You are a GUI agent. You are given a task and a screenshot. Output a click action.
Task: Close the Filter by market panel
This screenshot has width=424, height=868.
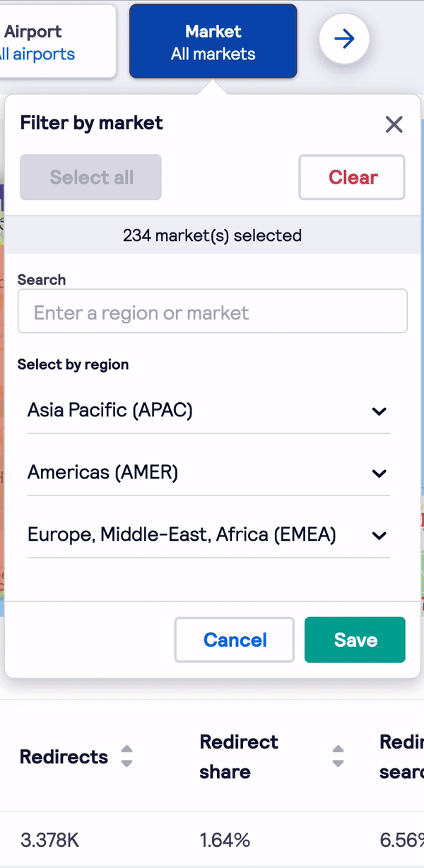pyautogui.click(x=394, y=125)
